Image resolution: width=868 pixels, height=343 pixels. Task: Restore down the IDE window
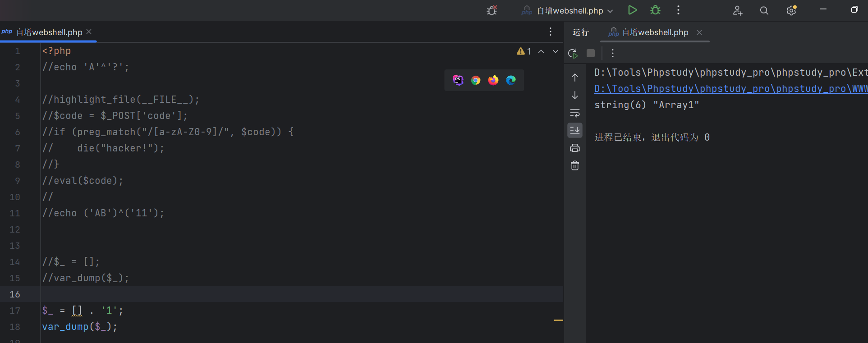pos(854,9)
